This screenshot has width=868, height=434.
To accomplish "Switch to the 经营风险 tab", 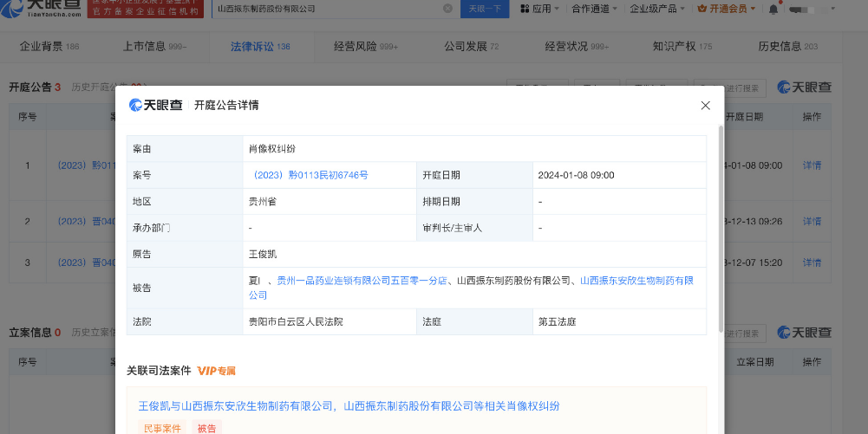I will [x=366, y=47].
